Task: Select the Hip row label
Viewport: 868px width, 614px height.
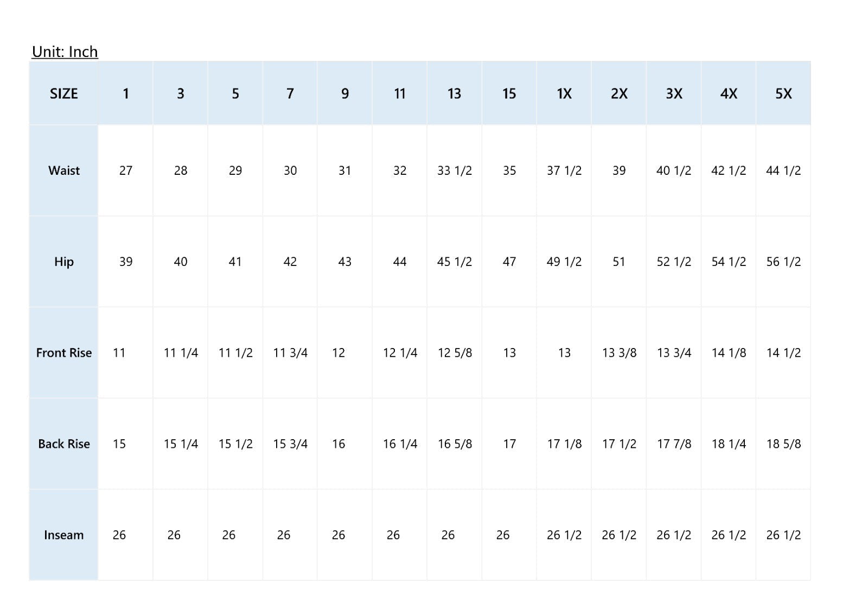Action: [64, 262]
